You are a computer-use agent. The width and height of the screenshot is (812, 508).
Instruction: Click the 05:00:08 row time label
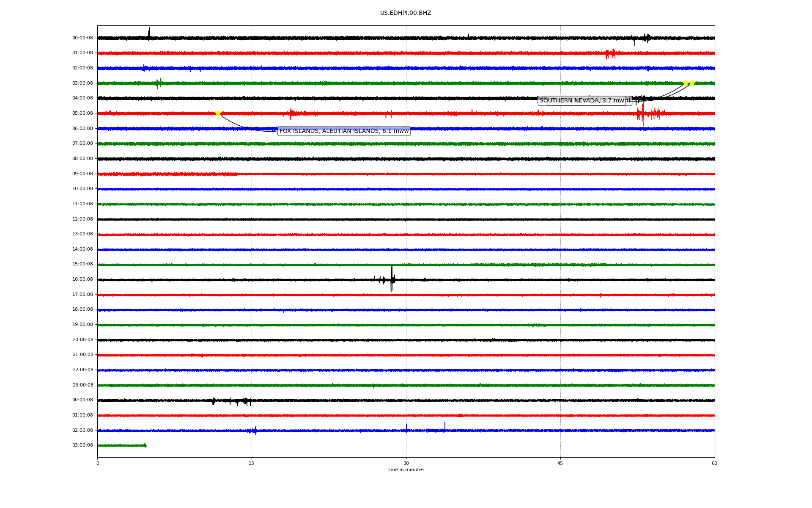click(x=82, y=113)
